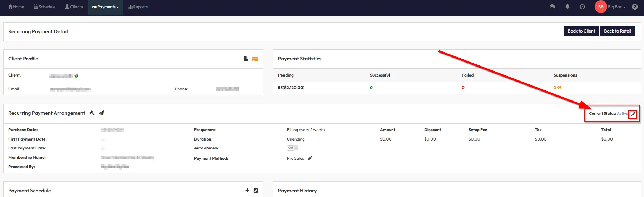View suspensions using the orange eye icon

[560, 88]
